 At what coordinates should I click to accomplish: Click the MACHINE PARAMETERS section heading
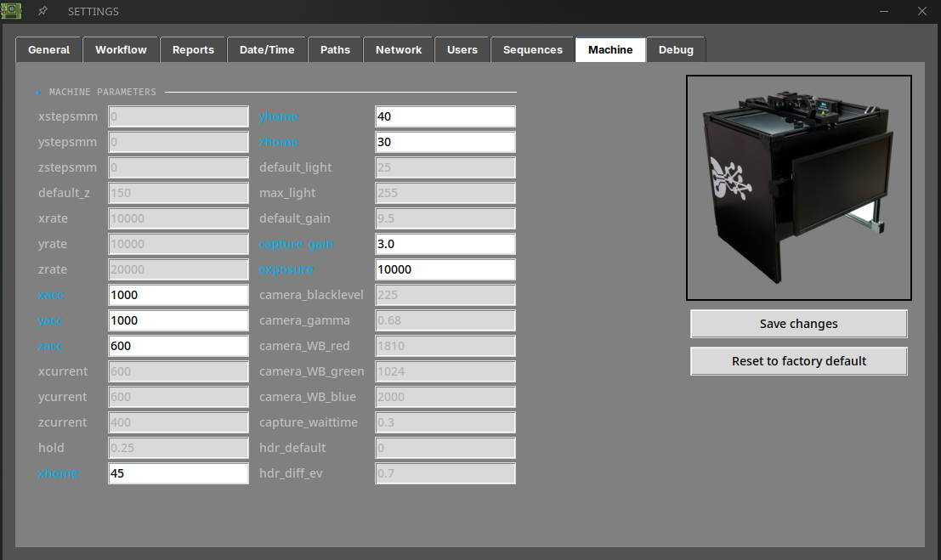[103, 92]
